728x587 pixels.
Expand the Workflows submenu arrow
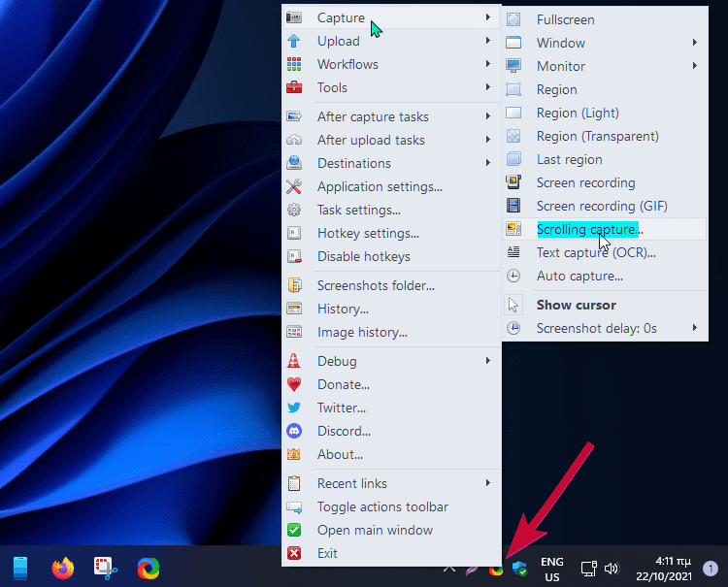pos(487,64)
